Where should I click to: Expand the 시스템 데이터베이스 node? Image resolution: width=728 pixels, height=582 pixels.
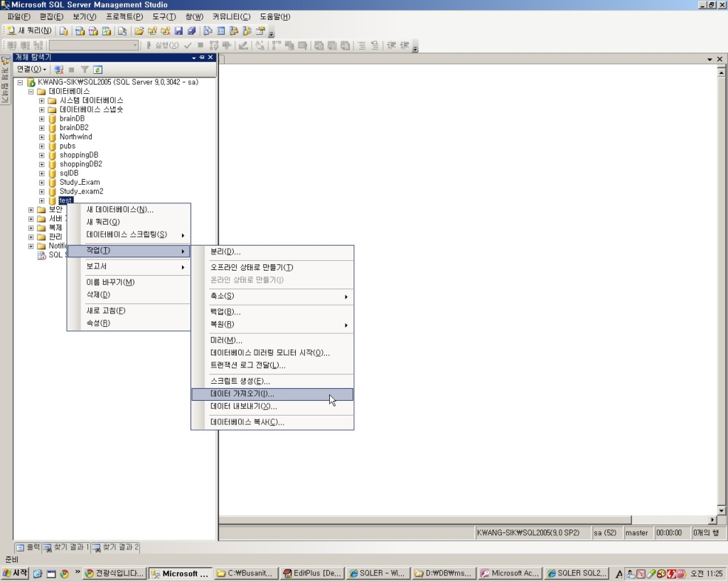tap(42, 101)
